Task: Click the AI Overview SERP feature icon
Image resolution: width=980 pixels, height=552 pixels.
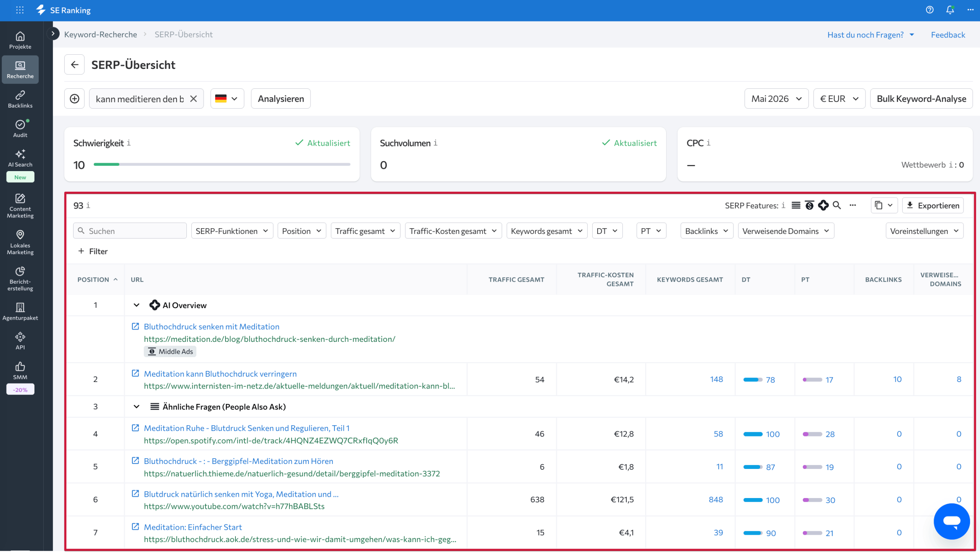Action: coord(823,206)
